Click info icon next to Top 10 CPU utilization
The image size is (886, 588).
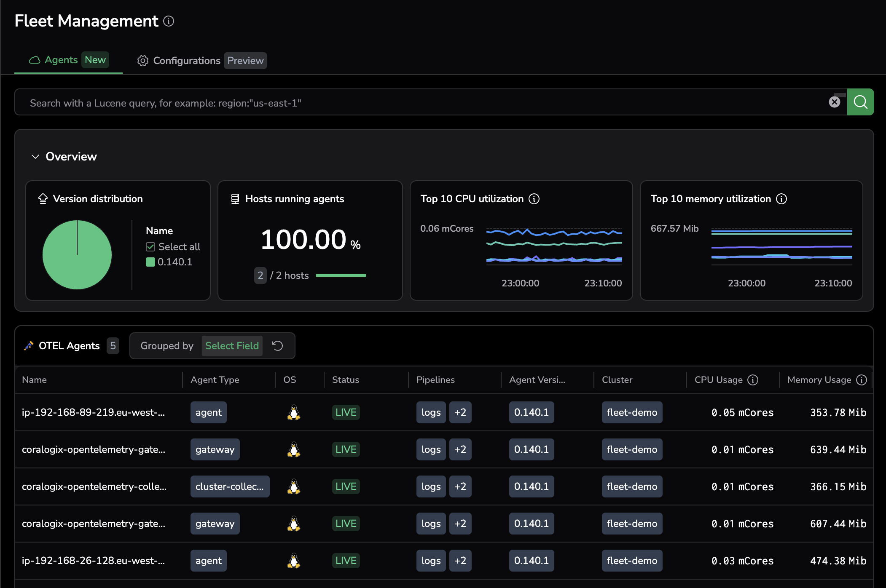coord(534,199)
